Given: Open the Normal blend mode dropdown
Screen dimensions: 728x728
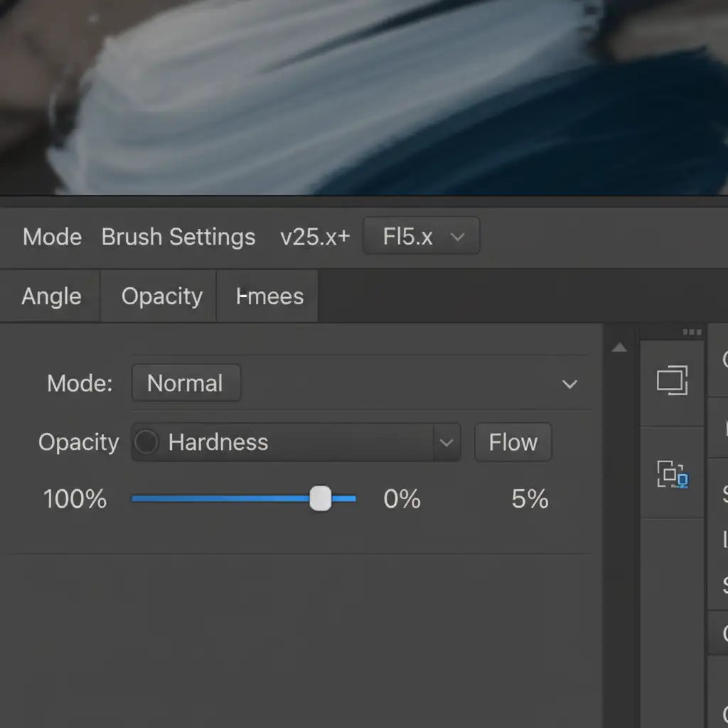Looking at the screenshot, I should [186, 383].
